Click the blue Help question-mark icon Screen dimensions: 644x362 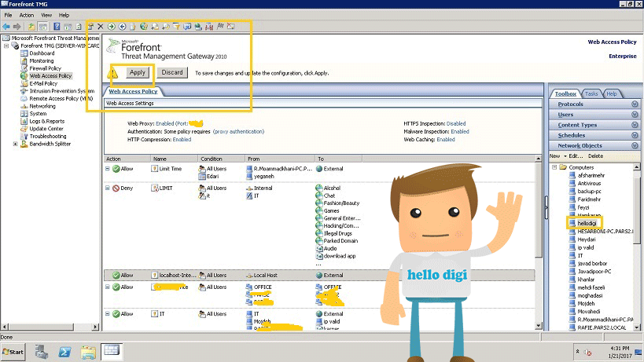57,27
